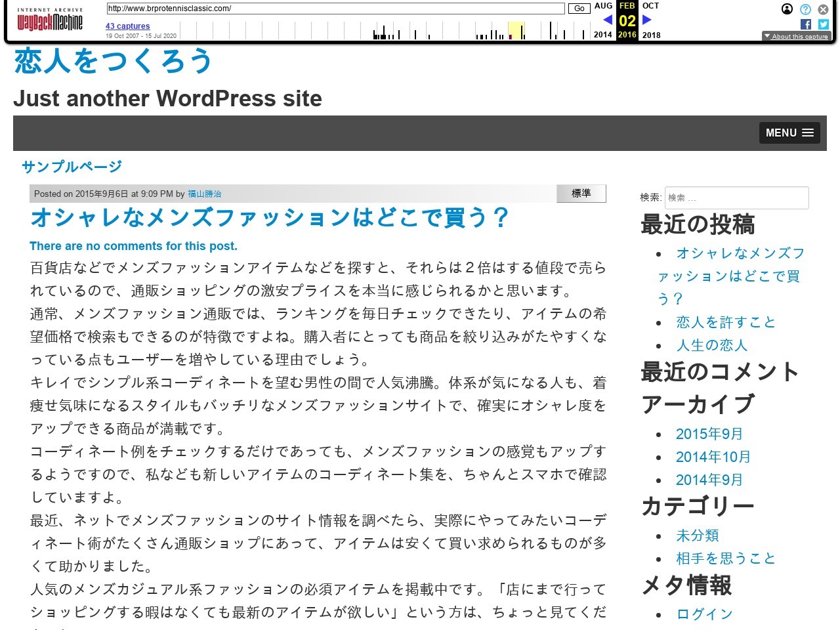The width and height of the screenshot is (840, 630).
Task: Open the 相手を思うこと category
Action: point(725,558)
